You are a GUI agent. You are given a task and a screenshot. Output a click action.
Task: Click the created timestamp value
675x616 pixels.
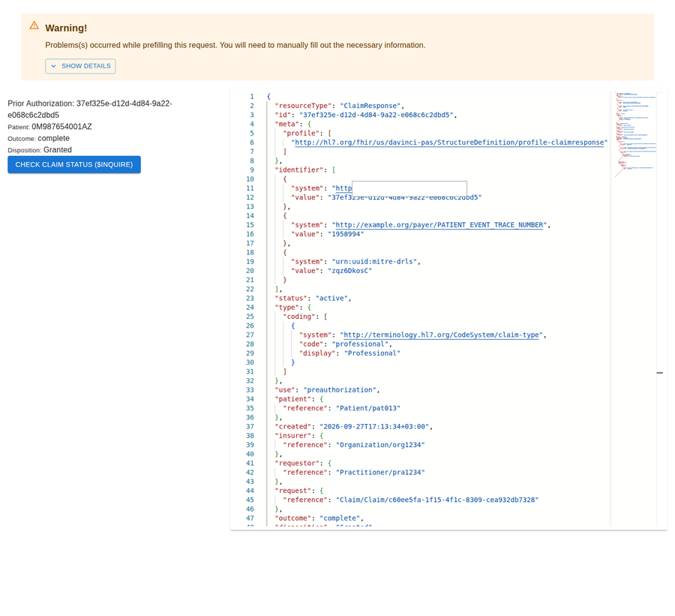374,426
